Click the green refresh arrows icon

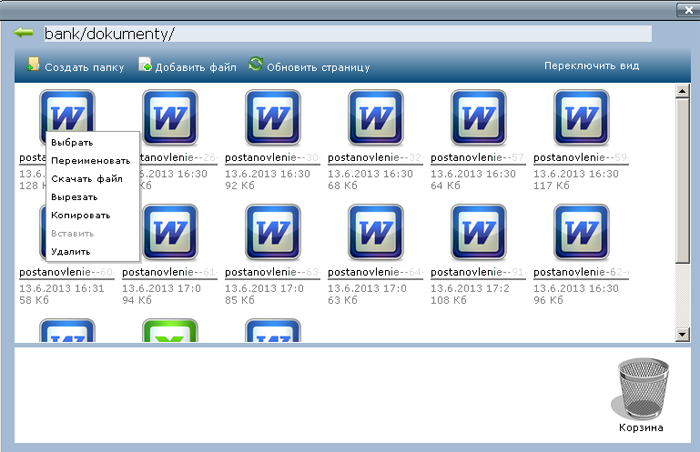tap(255, 64)
